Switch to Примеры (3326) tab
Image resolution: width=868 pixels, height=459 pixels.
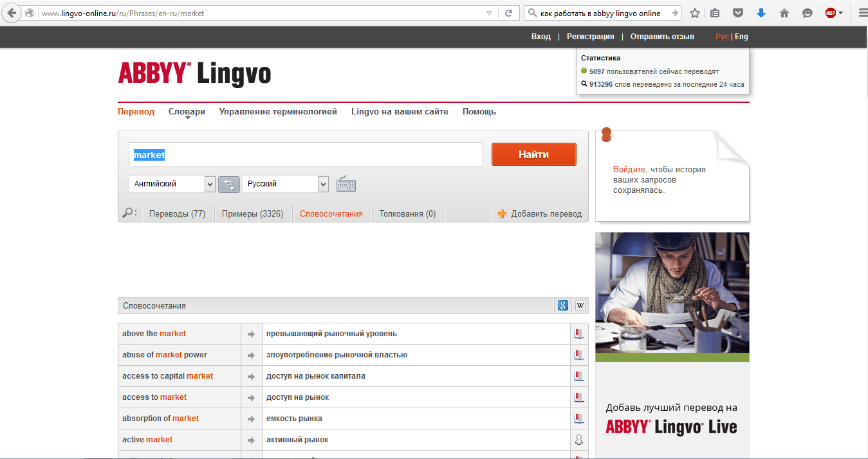(x=252, y=214)
